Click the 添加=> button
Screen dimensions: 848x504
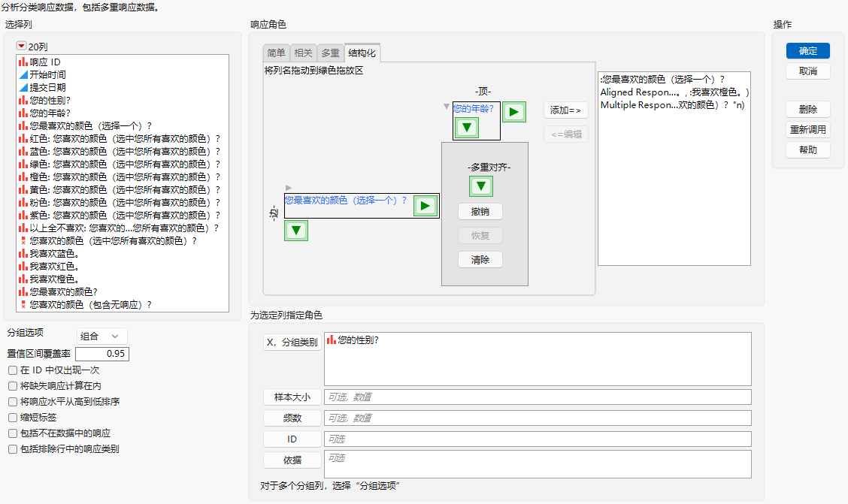565,110
